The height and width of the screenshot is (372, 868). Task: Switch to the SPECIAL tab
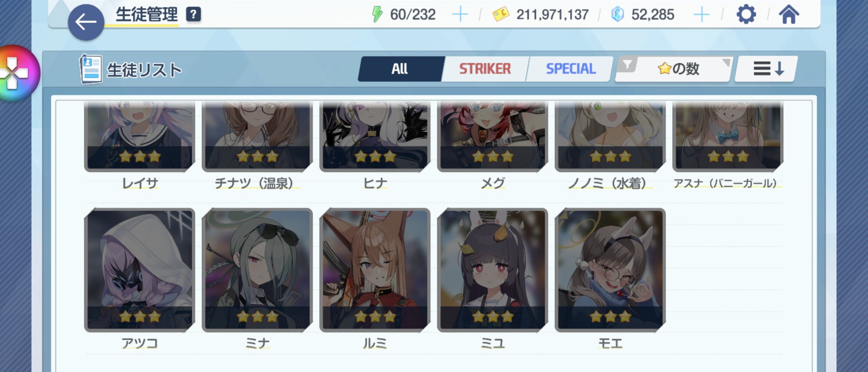570,69
